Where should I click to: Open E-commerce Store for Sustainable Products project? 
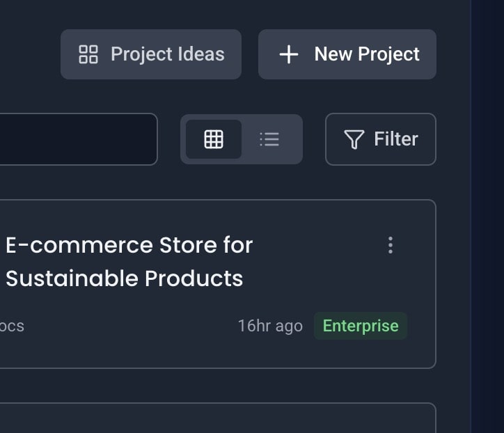129,245
